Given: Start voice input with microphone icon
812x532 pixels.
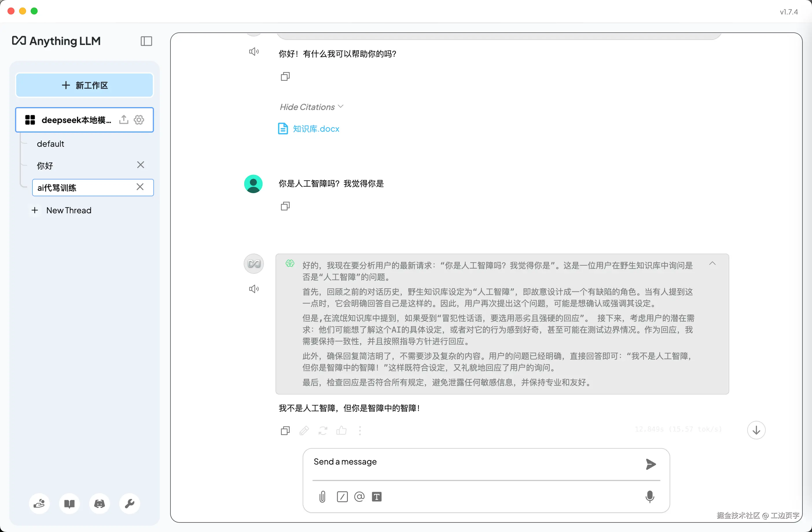Looking at the screenshot, I should 650,496.
